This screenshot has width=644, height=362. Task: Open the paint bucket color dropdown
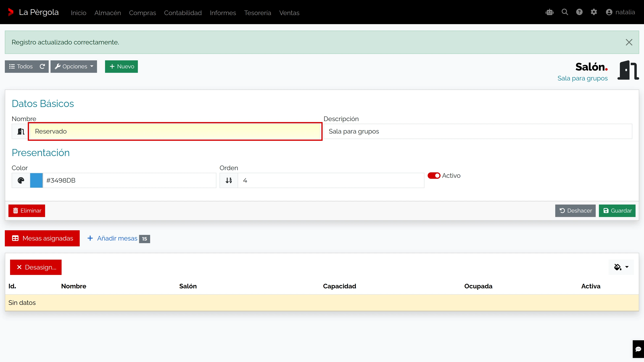[621, 267]
